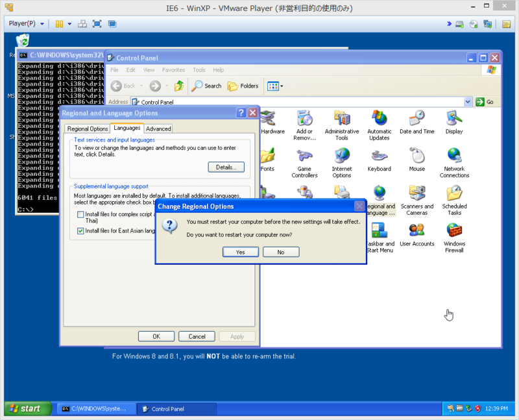Open Mouse control panel icon
This screenshot has width=519, height=420.
416,160
